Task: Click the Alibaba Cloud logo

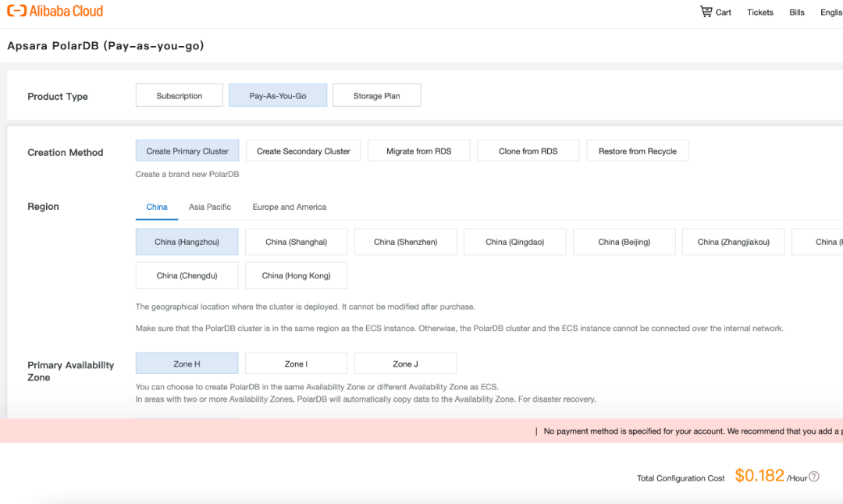Action: (x=55, y=11)
